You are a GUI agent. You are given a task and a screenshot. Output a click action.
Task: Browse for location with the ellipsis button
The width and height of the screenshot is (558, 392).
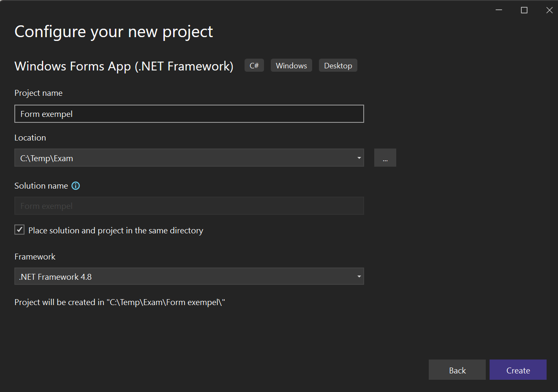pos(385,158)
